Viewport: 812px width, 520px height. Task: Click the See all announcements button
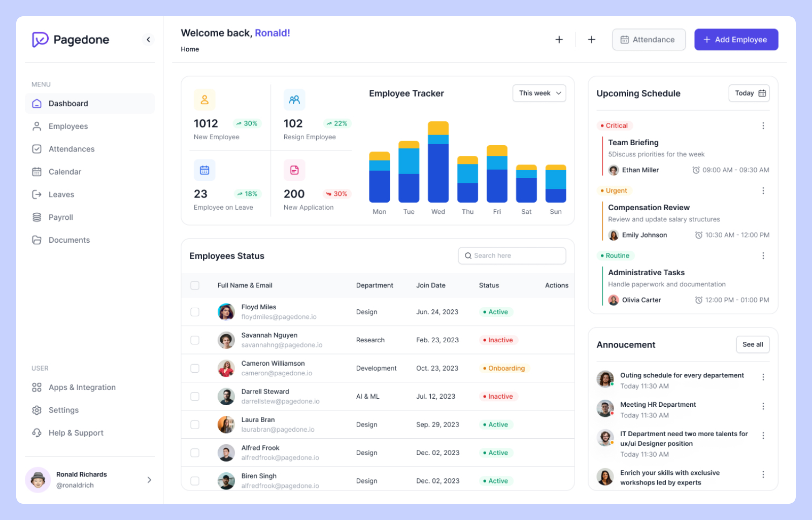point(753,345)
